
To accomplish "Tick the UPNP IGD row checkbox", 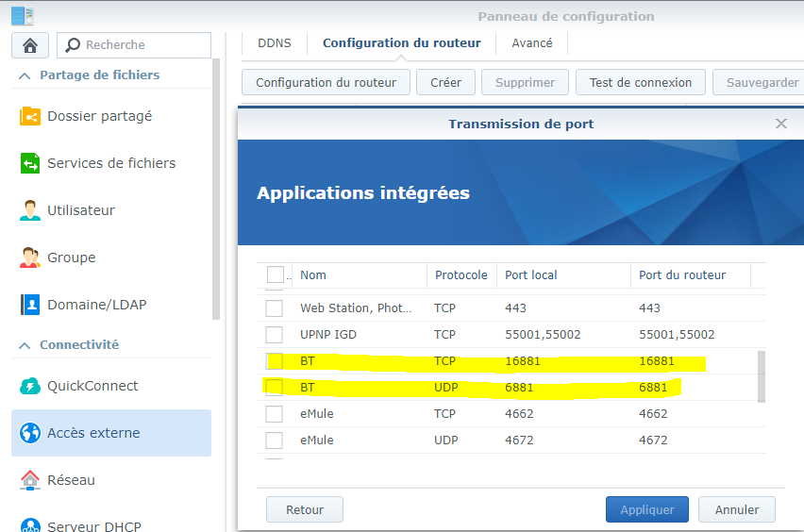I will coord(274,335).
